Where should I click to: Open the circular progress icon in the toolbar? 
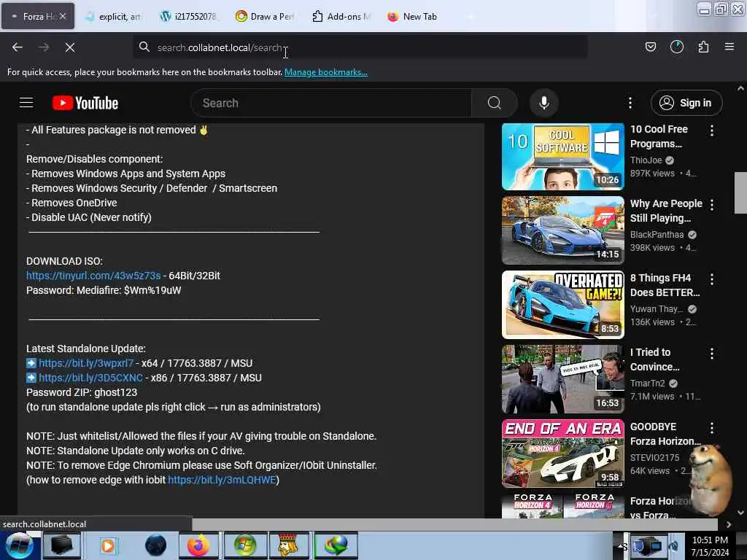676,47
